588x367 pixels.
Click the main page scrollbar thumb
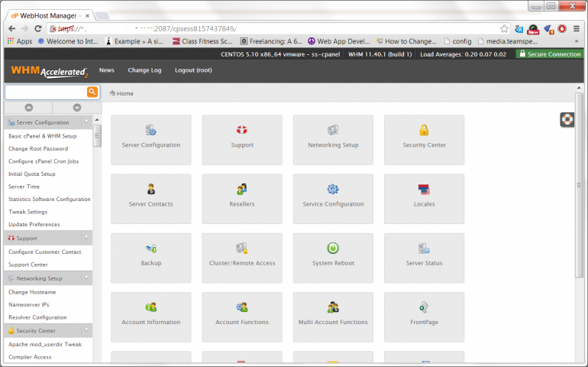point(579,184)
